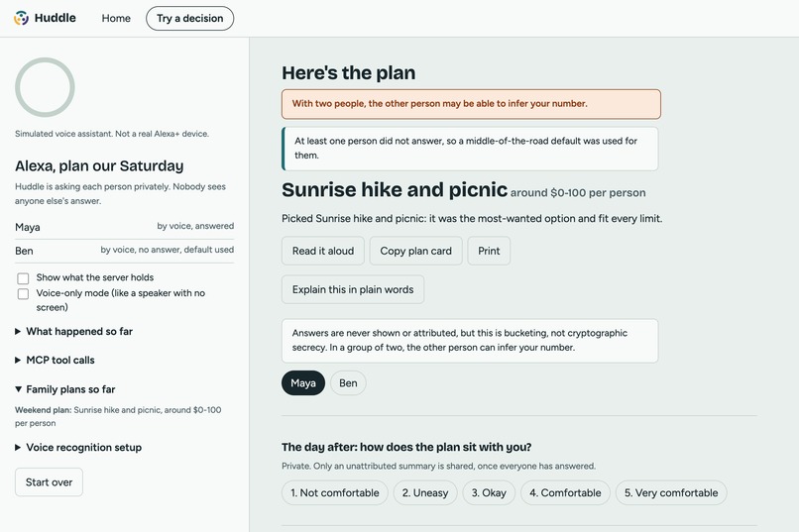Viewport: 799px width, 532px height.
Task: Choose rating 3. Okay
Action: pyautogui.click(x=489, y=492)
